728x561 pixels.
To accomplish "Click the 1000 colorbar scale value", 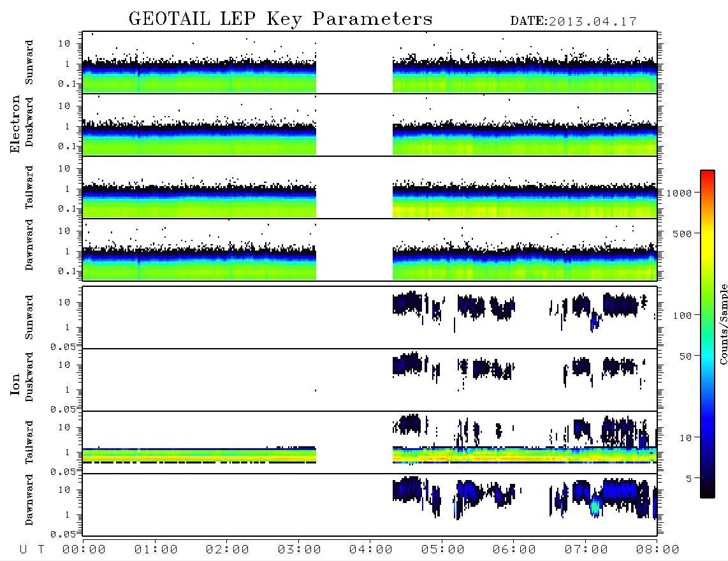I will pos(679,193).
